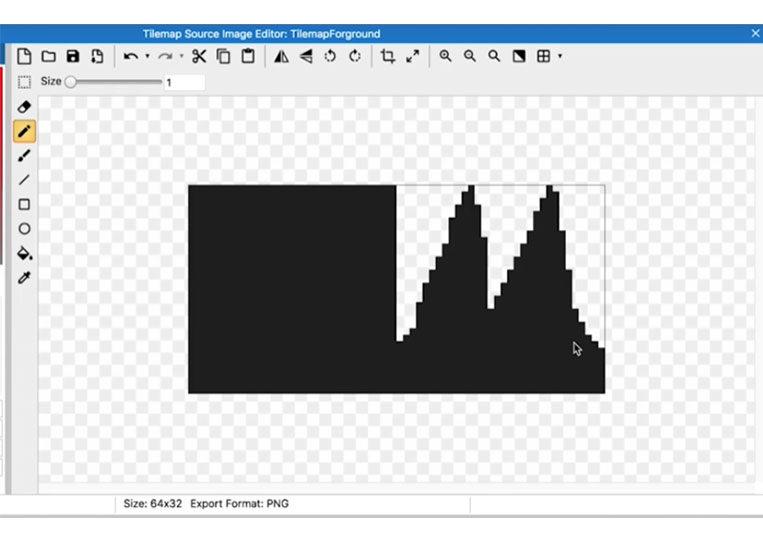Click the Save As icon
The height and width of the screenshot is (541, 763).
[x=97, y=56]
